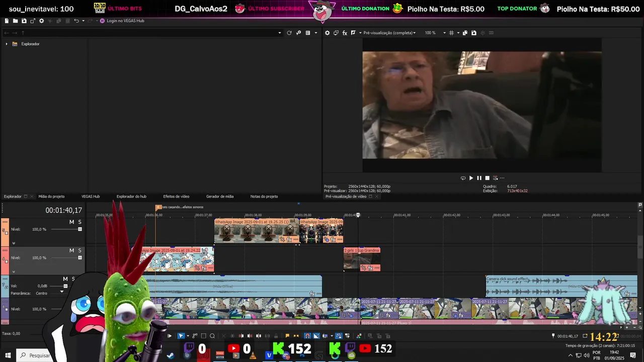
Task: Select the Explorador folder in tree
Action: click(30, 44)
